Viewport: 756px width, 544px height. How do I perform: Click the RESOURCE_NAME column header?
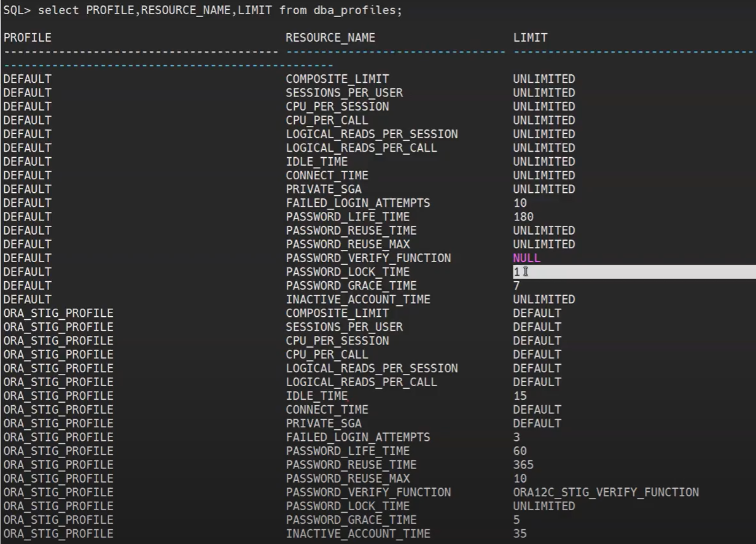tap(330, 37)
